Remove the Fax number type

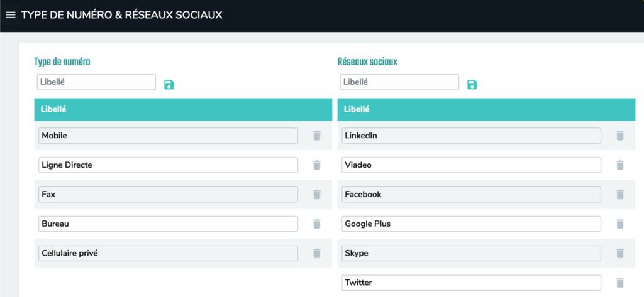(x=317, y=195)
